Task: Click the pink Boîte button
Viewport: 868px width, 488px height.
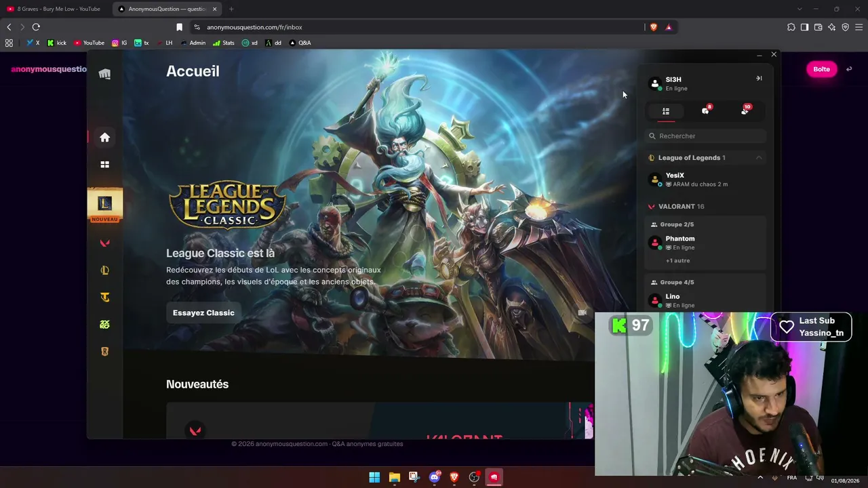Action: tap(821, 69)
